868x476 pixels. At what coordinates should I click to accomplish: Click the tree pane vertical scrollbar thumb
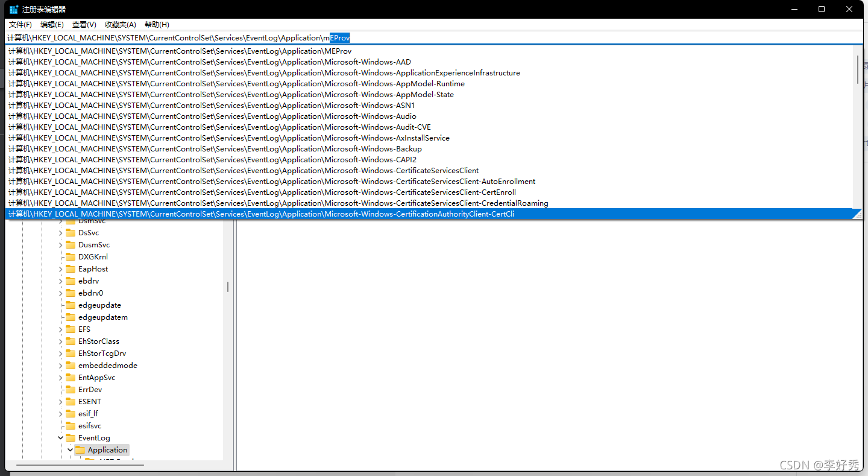tap(228, 287)
